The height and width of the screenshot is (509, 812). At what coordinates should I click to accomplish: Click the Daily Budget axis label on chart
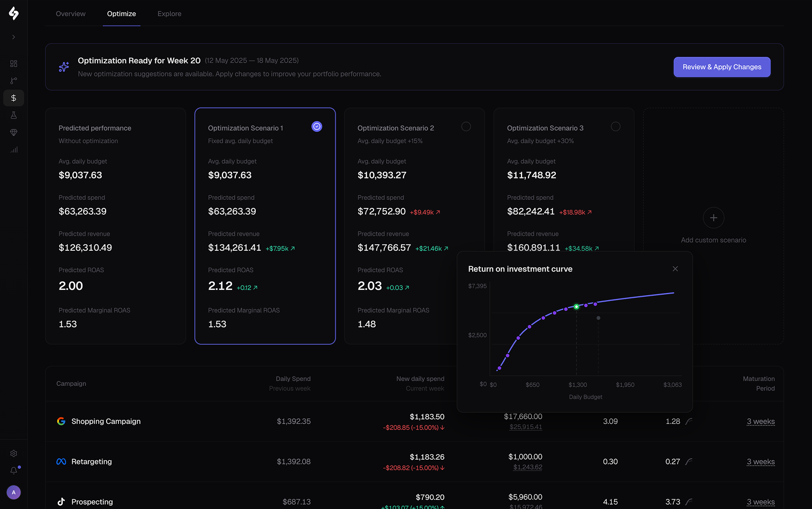coord(585,397)
